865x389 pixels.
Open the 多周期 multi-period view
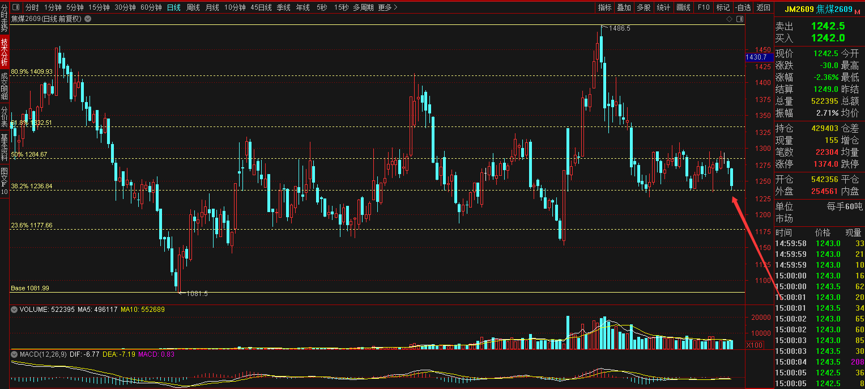pos(364,7)
